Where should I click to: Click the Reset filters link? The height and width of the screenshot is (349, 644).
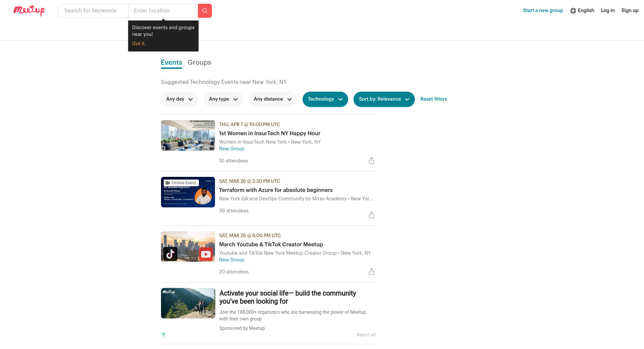pyautogui.click(x=433, y=99)
